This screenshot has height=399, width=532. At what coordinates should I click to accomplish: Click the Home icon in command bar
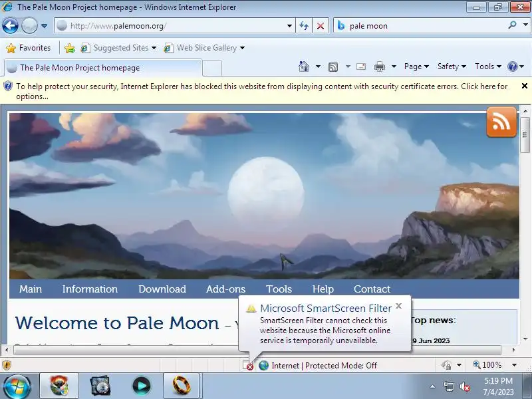[304, 66]
